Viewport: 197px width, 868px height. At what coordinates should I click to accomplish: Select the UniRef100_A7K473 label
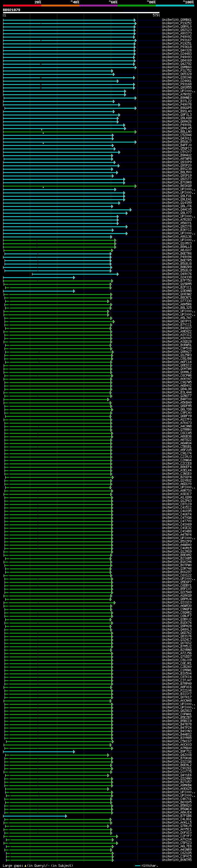[177, 423]
